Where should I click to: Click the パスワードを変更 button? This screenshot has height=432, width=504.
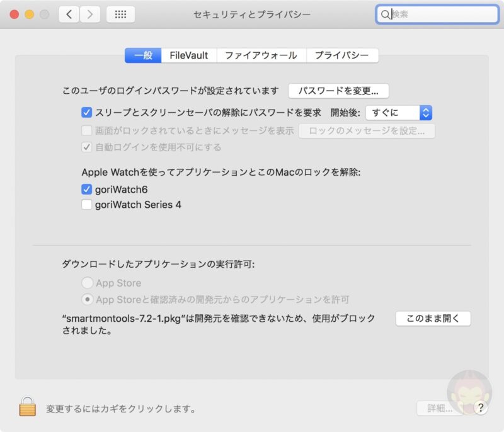(338, 91)
